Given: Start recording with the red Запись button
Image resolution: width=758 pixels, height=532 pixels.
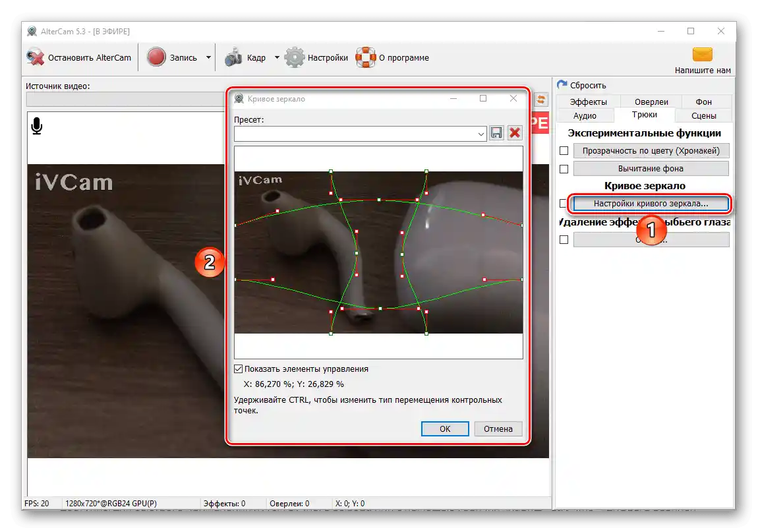Looking at the screenshot, I should 173,57.
